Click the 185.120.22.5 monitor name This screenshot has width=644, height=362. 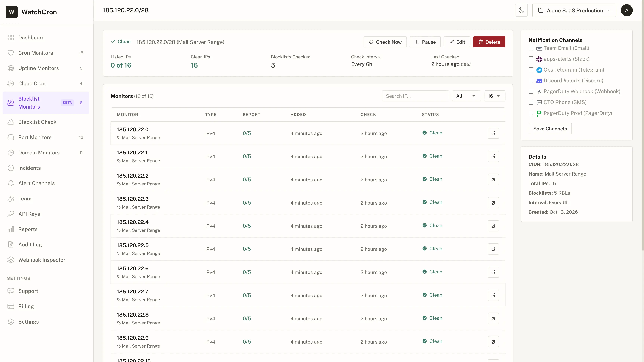click(133, 245)
